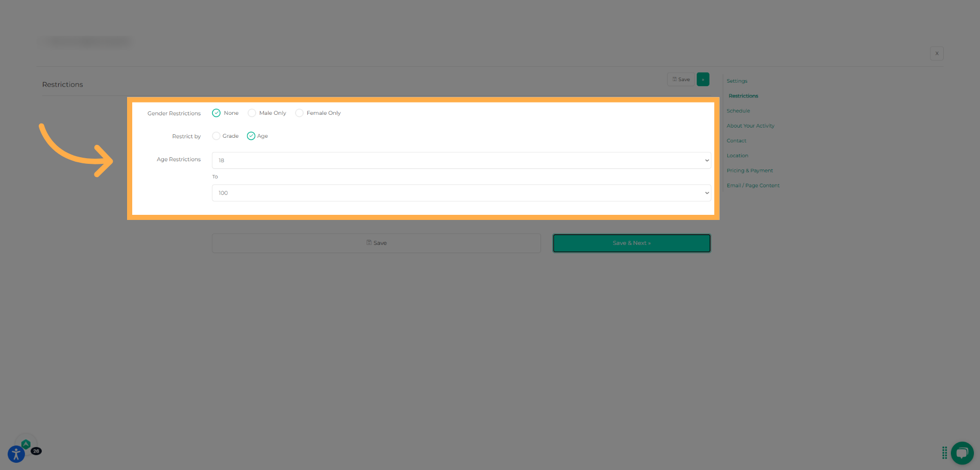Navigate to Settings in side menu
This screenshot has width=980, height=470.
[x=737, y=81]
